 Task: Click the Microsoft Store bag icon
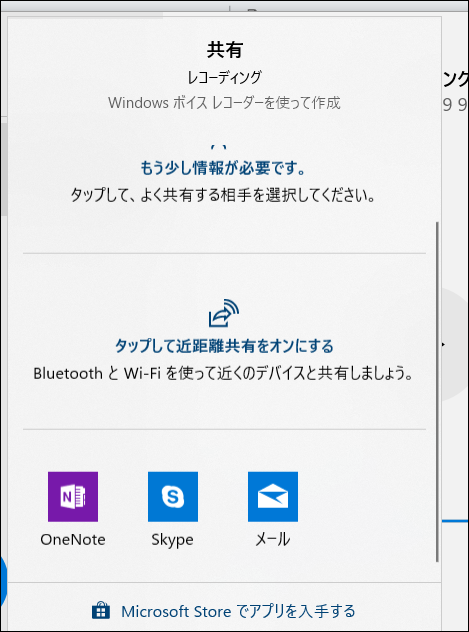coord(101,611)
